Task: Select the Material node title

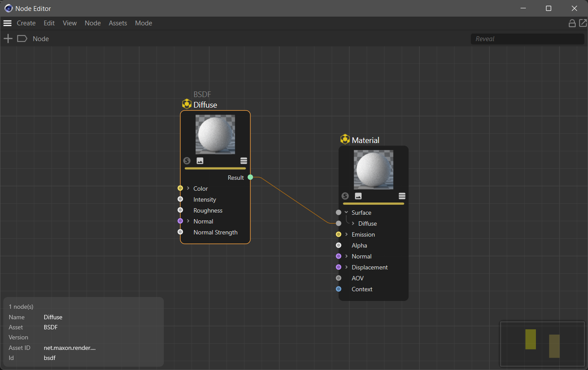Action: (366, 140)
